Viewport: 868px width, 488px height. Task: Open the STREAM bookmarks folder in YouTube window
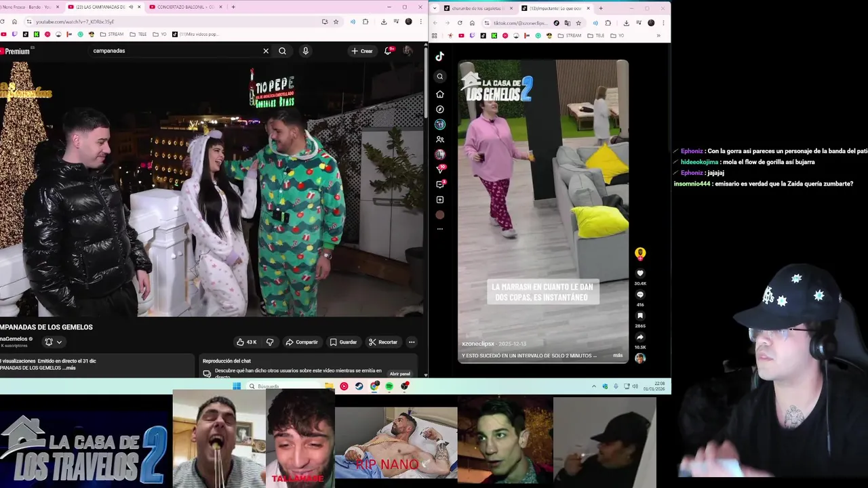[x=112, y=34]
